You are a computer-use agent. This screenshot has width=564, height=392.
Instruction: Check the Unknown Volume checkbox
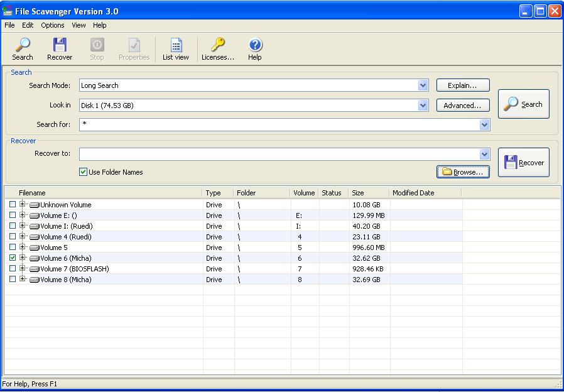13,204
